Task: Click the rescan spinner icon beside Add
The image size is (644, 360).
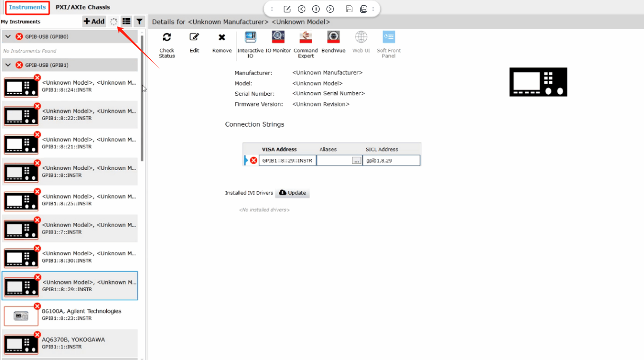Action: (114, 22)
